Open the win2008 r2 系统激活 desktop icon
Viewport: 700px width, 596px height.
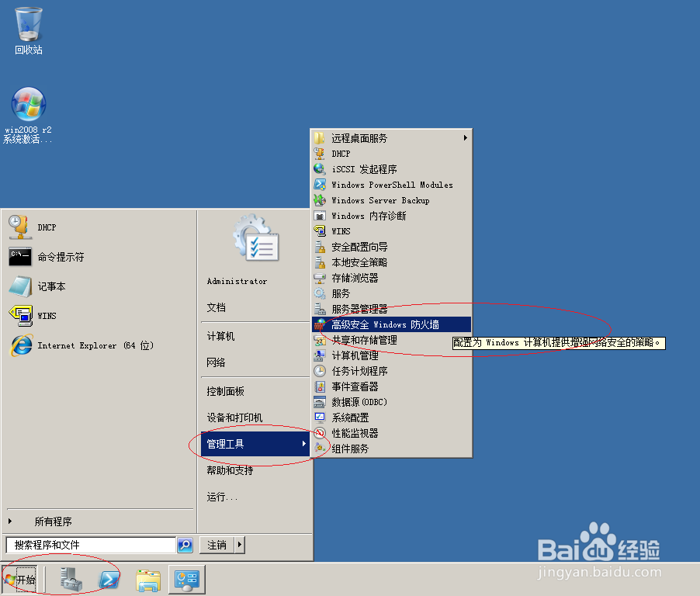click(28, 115)
